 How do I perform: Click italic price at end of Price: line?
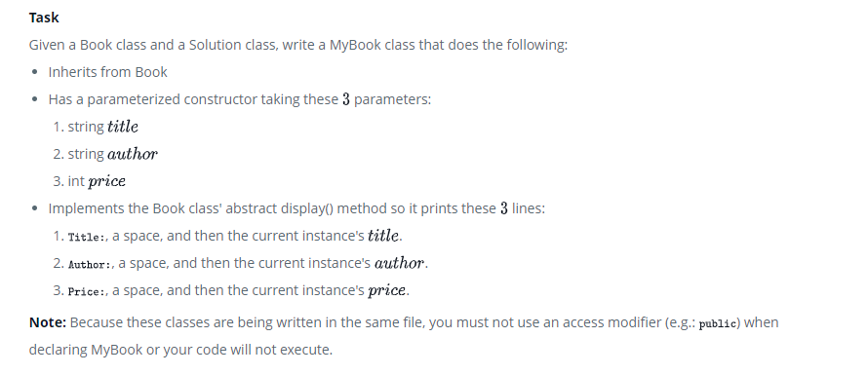click(x=387, y=291)
